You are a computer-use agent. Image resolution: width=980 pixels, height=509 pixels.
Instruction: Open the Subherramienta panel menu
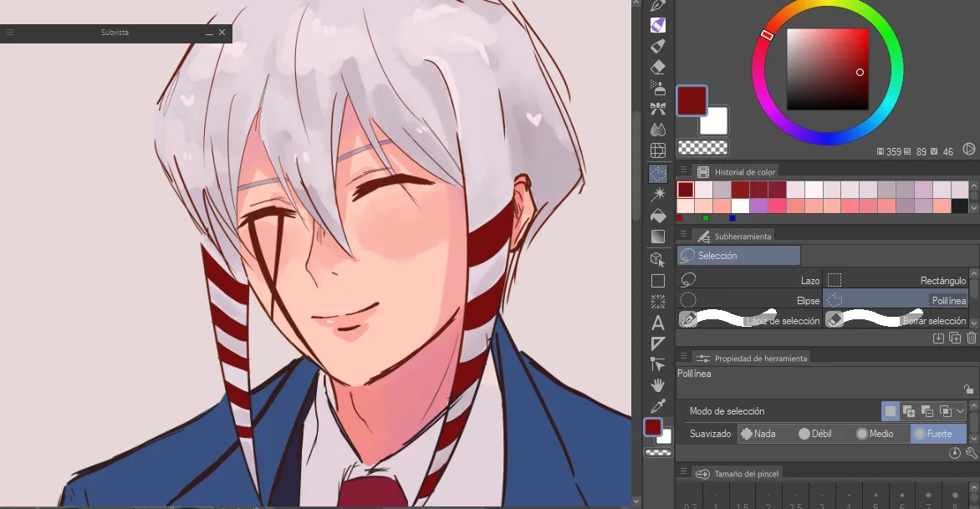click(x=683, y=234)
